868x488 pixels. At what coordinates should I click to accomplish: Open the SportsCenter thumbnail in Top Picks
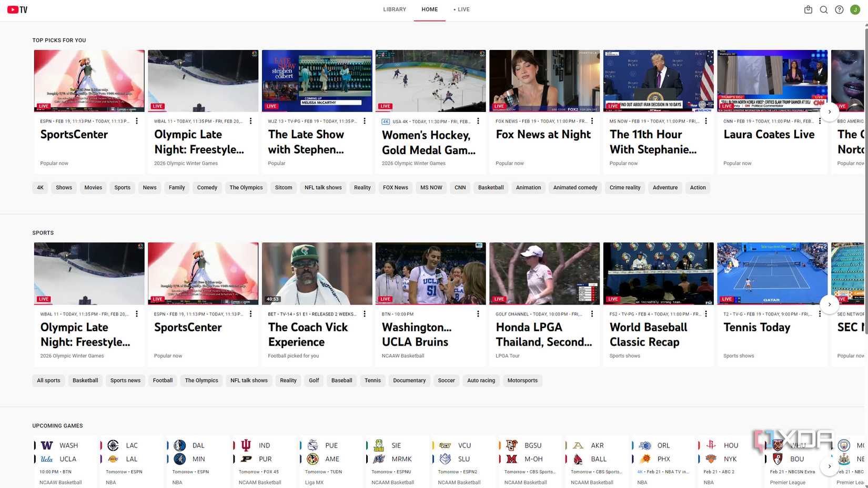coord(89,81)
